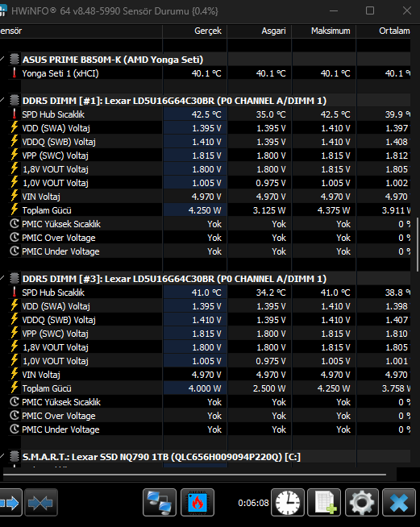Screen dimensions: 420x527
Task: Click thermometer icon of DIMM #1 SPD Hub Sıcaklık
Action: [15, 114]
